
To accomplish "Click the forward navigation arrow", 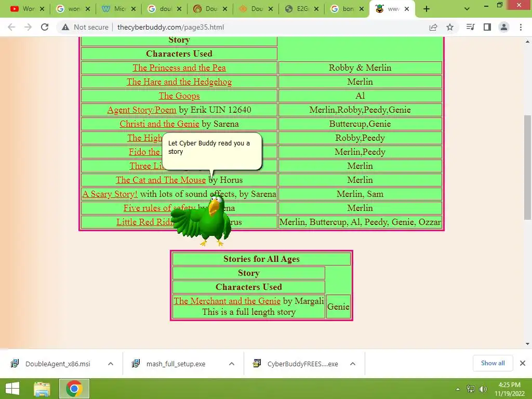I will (28, 27).
